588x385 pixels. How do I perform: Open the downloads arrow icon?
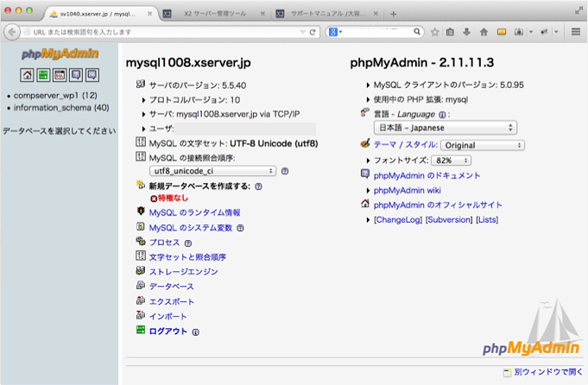click(466, 32)
